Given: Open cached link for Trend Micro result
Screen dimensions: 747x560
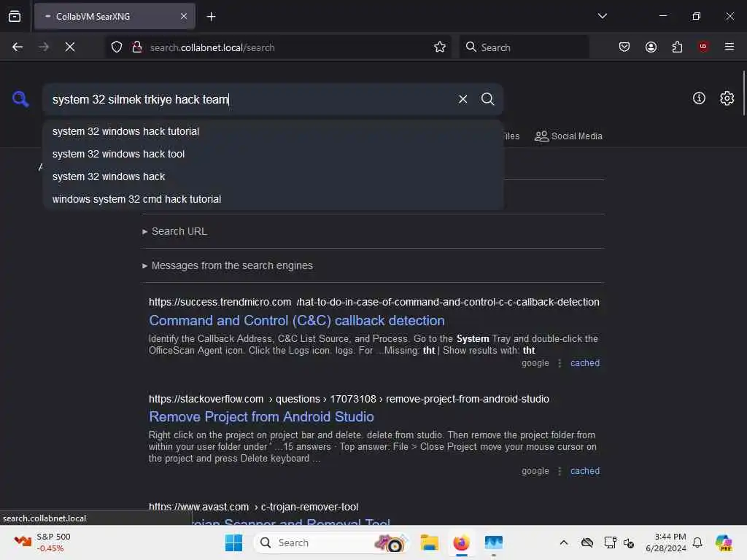Looking at the screenshot, I should click(x=585, y=363).
